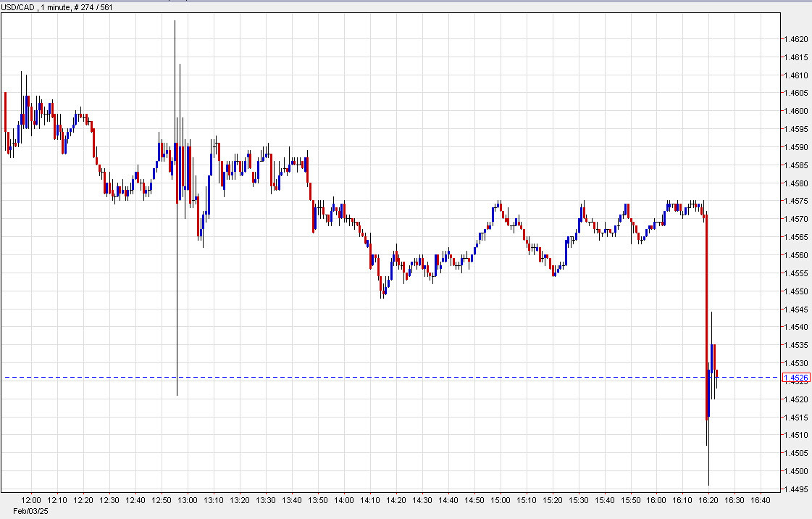Click the large red candle at 16:20

tap(706, 312)
